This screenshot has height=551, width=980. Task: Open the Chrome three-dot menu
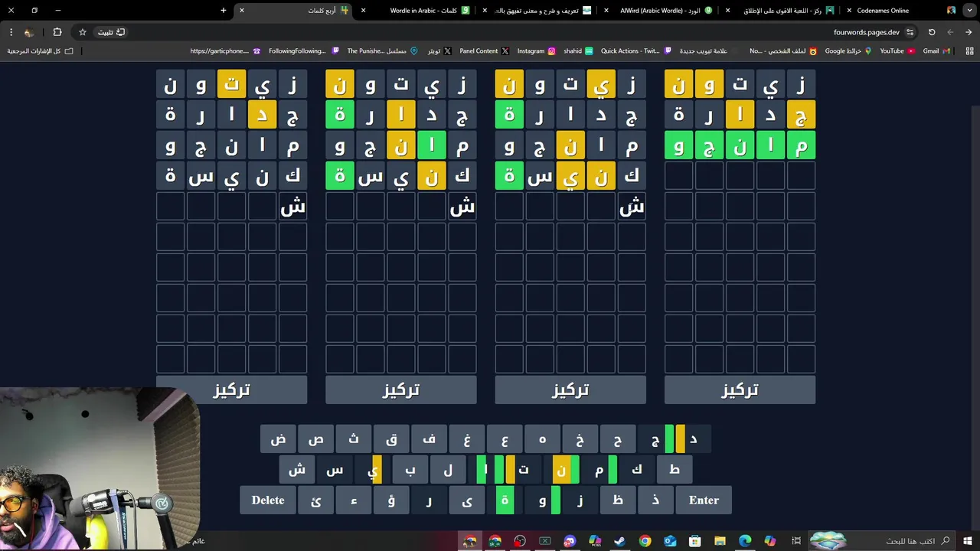(11, 32)
